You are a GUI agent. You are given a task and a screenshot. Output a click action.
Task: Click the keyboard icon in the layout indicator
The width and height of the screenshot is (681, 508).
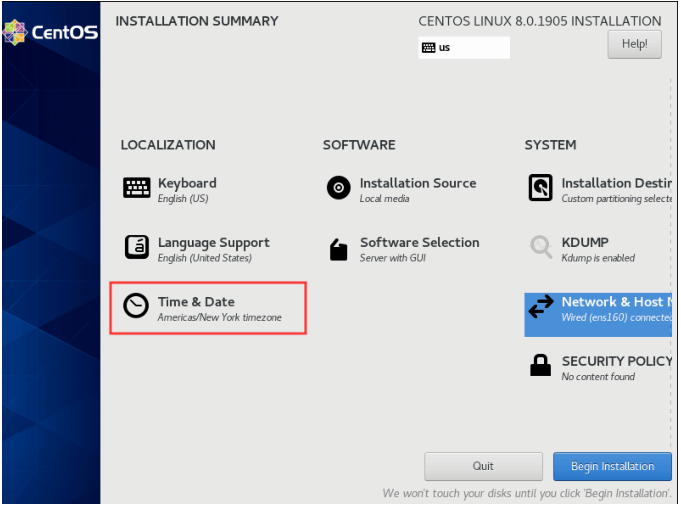click(428, 47)
